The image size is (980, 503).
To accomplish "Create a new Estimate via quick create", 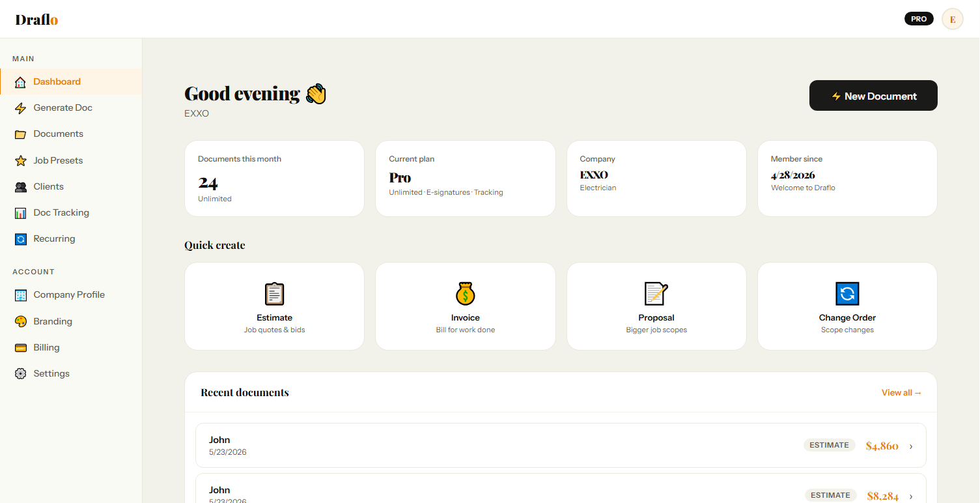I will 275,306.
